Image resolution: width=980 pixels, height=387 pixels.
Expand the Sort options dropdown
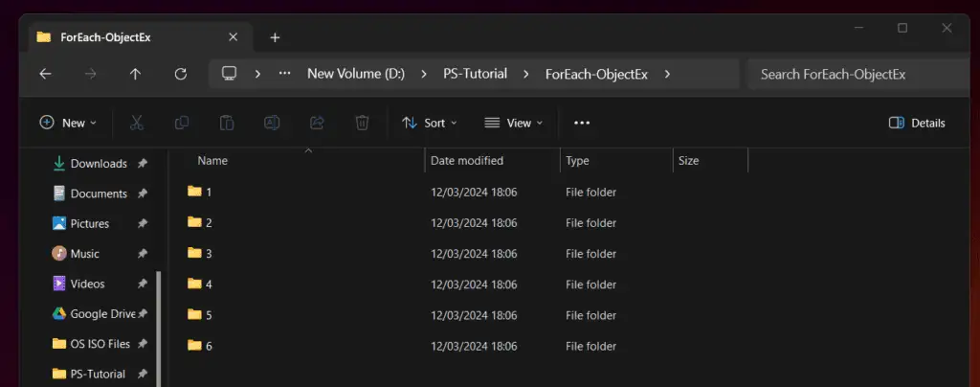tap(430, 124)
